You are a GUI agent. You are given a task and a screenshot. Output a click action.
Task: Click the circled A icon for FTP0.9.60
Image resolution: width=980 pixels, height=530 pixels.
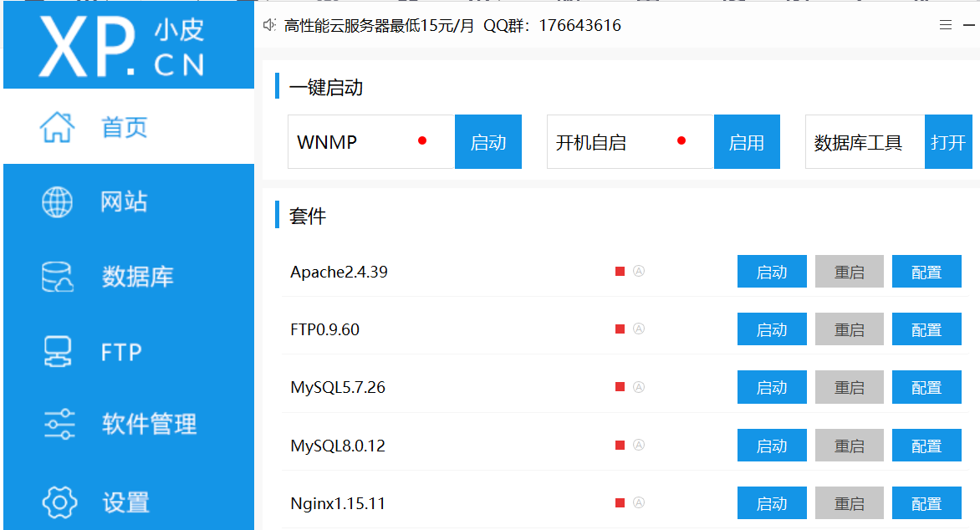click(639, 329)
